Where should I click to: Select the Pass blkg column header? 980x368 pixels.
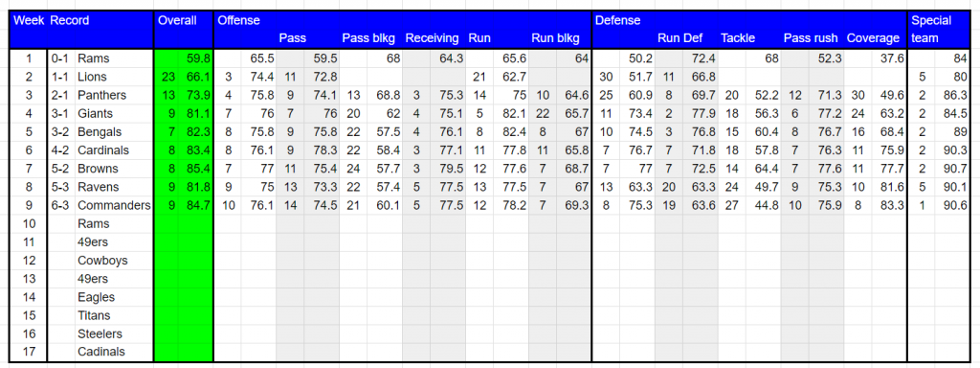tap(370, 38)
